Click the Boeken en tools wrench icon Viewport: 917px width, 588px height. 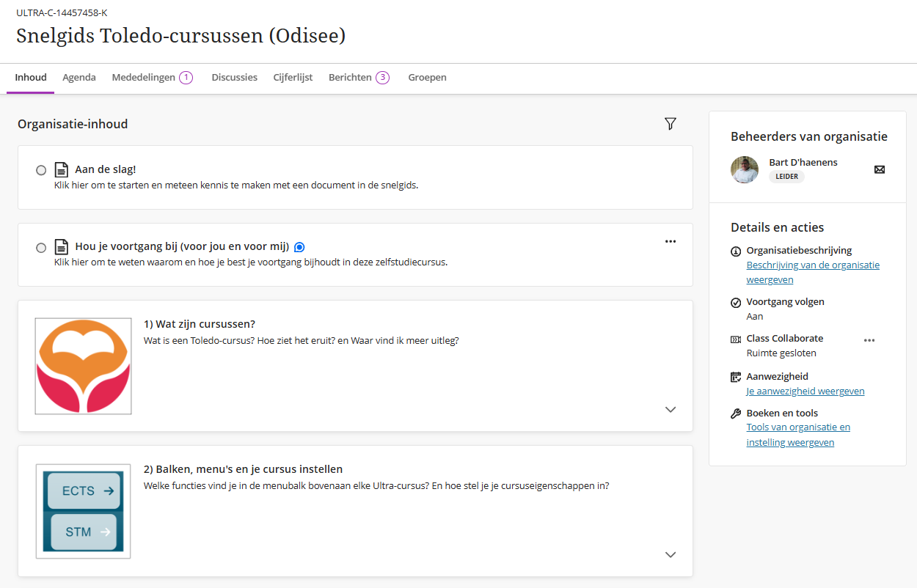[736, 414]
